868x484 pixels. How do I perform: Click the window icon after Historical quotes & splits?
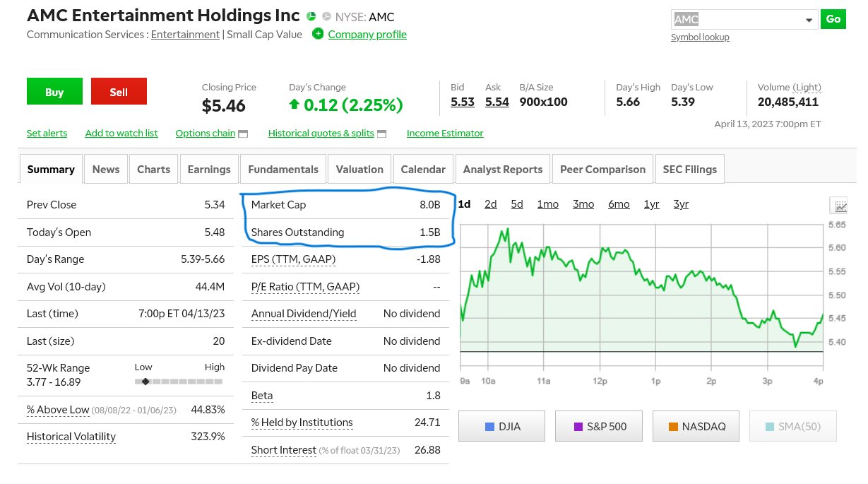(x=382, y=134)
